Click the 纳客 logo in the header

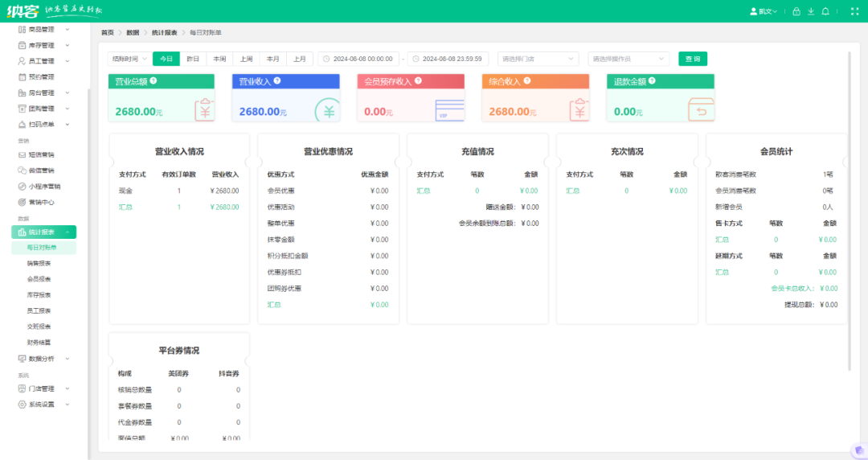(x=23, y=11)
